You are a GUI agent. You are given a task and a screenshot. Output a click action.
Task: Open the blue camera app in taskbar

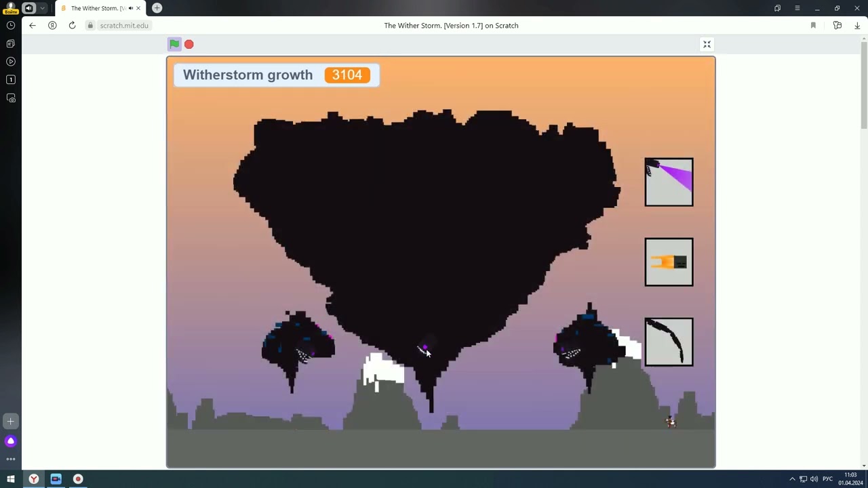point(56,479)
